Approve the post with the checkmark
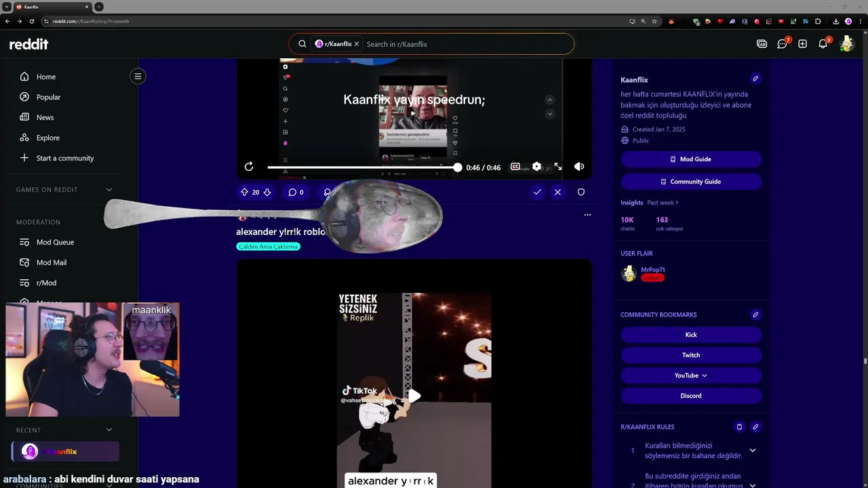This screenshot has width=868, height=488. click(x=537, y=192)
